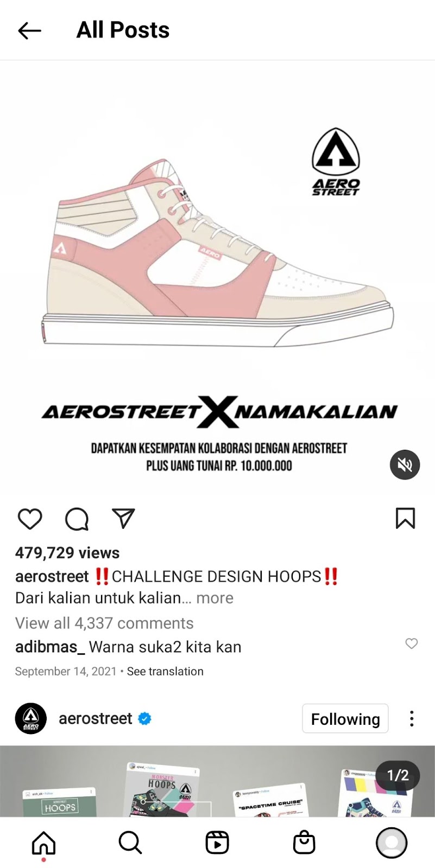This screenshot has height=868, width=435.
Task: Like the post with heart icon
Action: tap(30, 519)
